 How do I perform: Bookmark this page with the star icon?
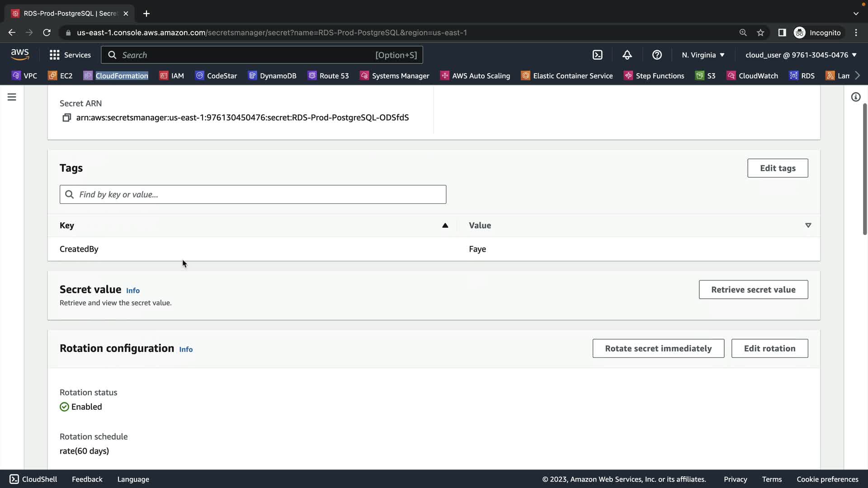tap(760, 33)
